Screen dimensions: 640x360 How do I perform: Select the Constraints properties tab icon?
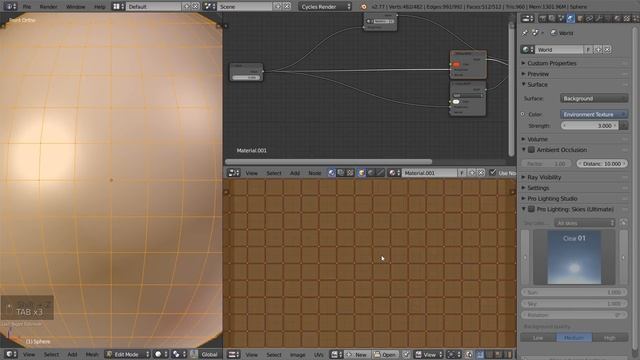(589, 18)
